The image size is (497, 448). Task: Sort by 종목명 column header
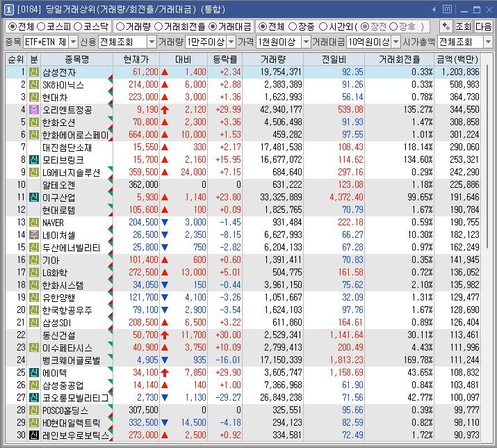pos(76,59)
